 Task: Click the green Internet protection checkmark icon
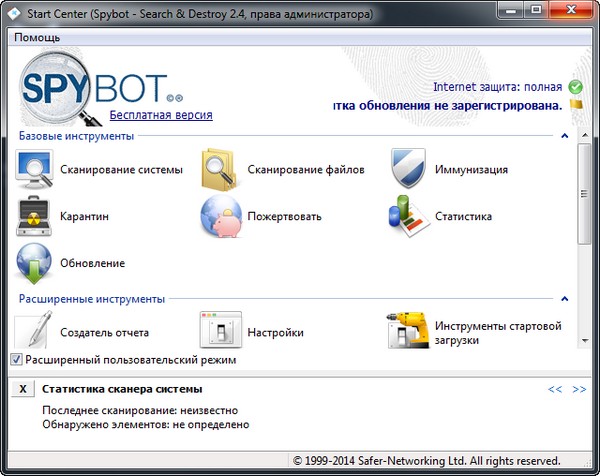(575, 87)
